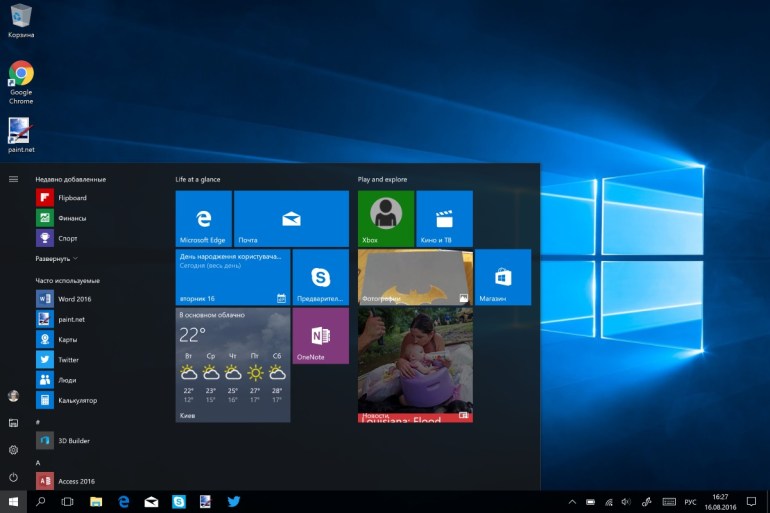Jump to letter A in app list
770x513 pixels.
(38, 463)
